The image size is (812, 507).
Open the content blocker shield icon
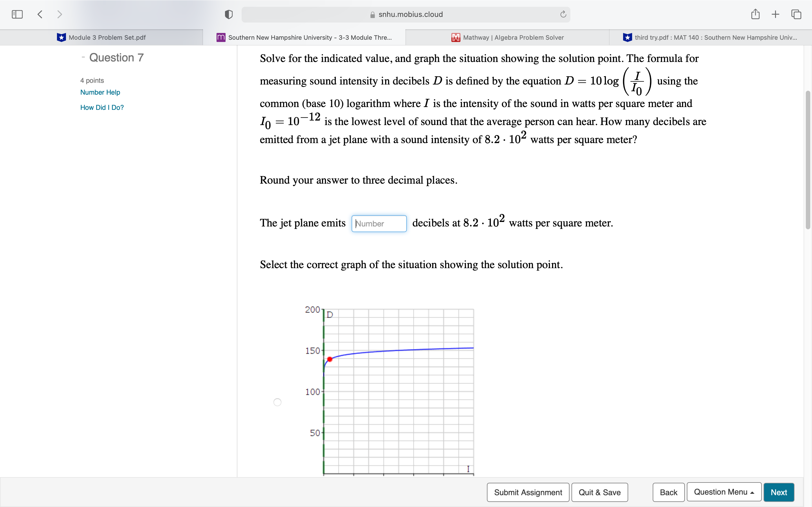[228, 14]
